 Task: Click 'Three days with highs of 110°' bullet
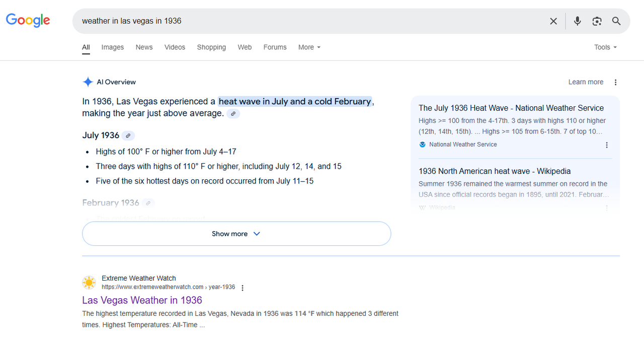click(x=219, y=166)
